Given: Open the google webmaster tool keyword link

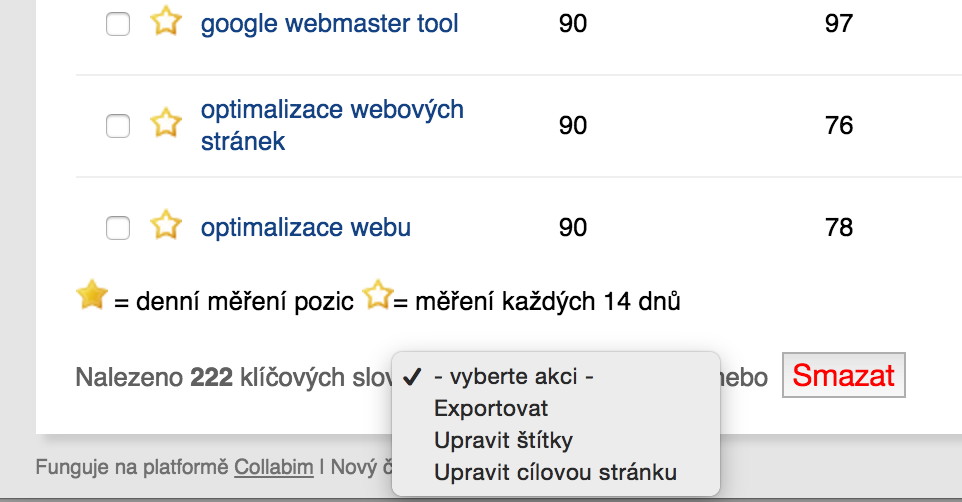Looking at the screenshot, I should click(x=329, y=23).
